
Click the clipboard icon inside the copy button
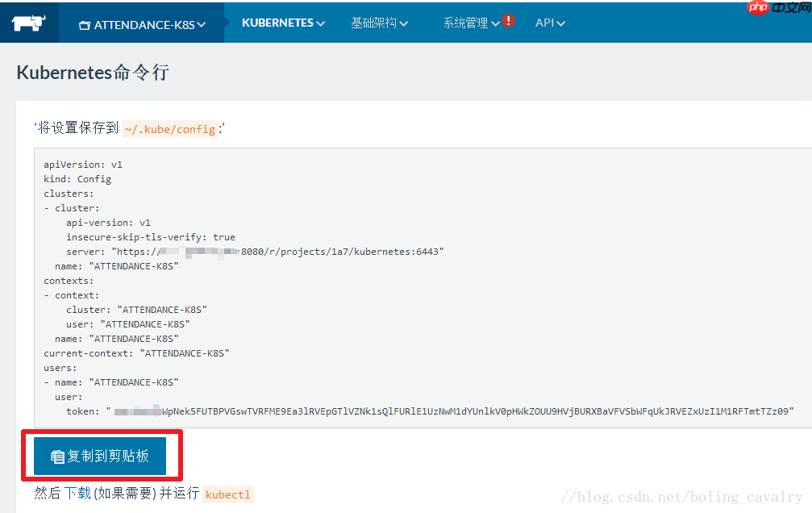[56, 456]
